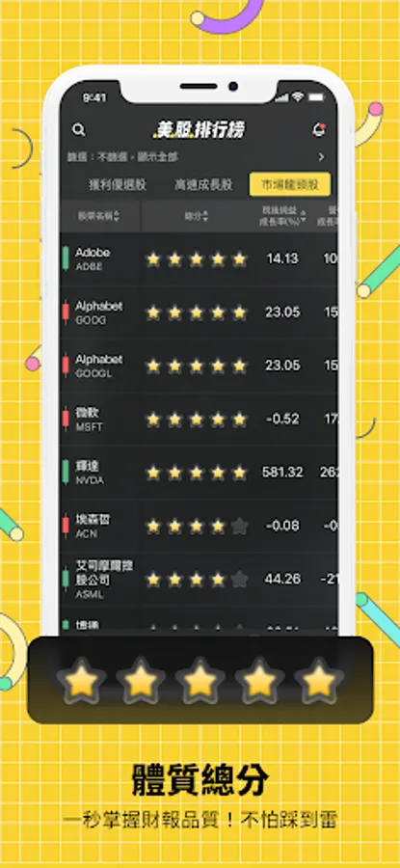Click the first big star in bottom banner

pyautogui.click(x=81, y=680)
